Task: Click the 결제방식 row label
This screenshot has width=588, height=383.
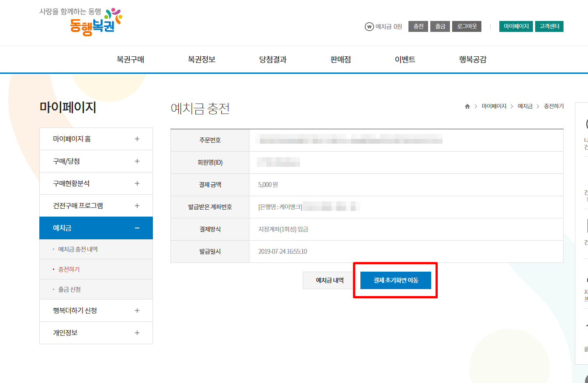Action: [210, 229]
